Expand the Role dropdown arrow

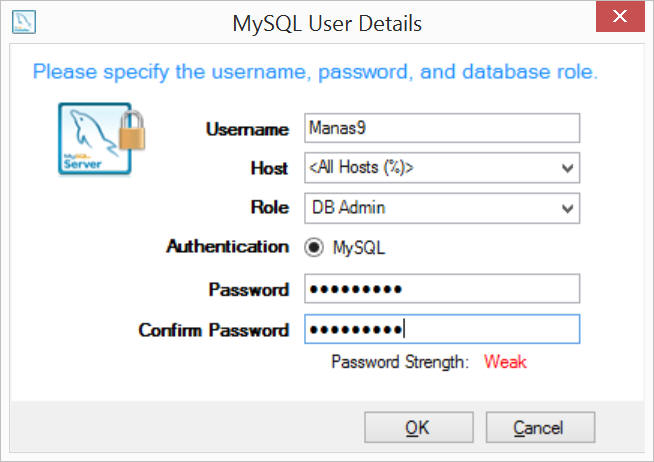[x=567, y=208]
